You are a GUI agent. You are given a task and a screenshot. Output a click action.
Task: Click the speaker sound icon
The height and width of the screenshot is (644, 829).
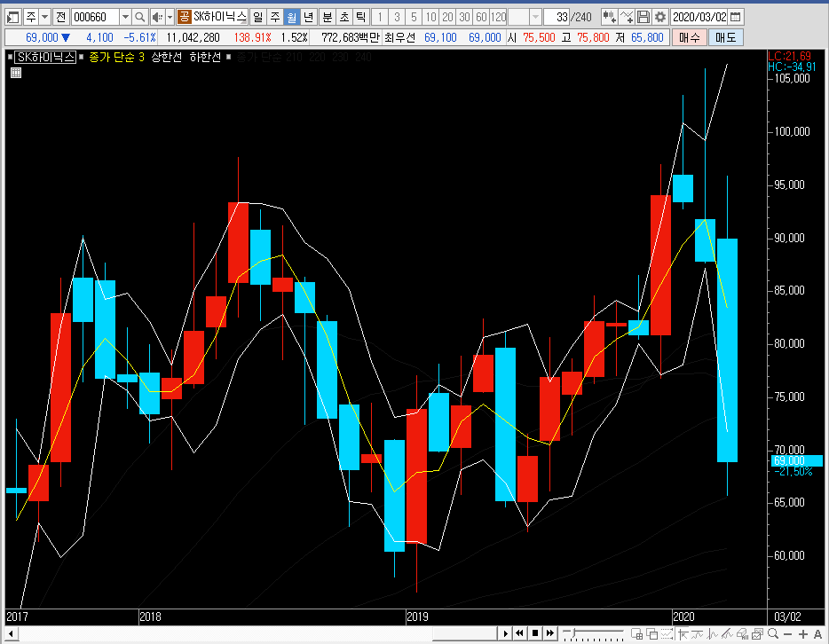click(157, 18)
